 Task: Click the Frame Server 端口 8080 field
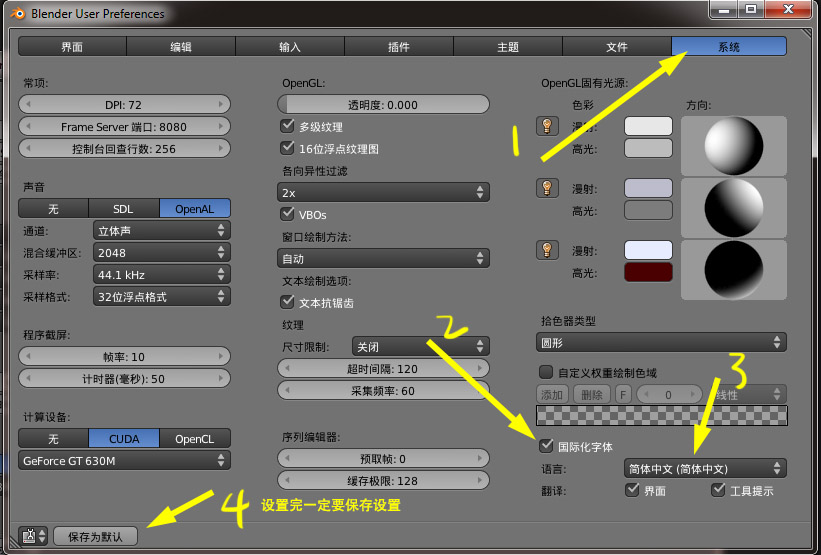tap(125, 126)
